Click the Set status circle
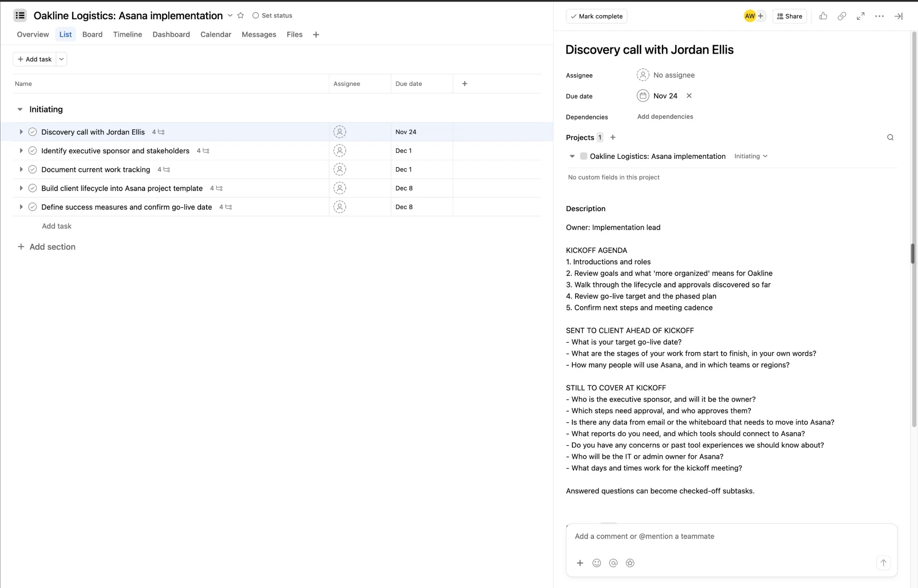The image size is (918, 588). pyautogui.click(x=256, y=16)
